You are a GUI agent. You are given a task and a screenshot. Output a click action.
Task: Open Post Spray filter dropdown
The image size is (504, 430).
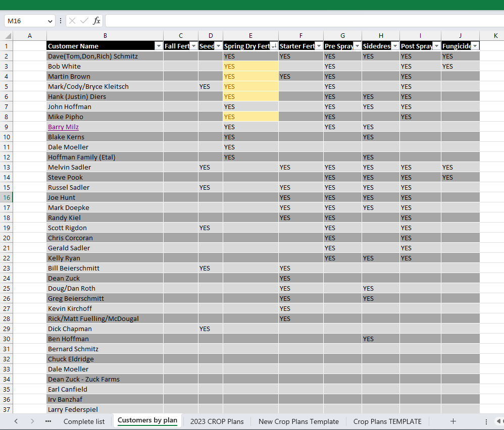coord(436,46)
